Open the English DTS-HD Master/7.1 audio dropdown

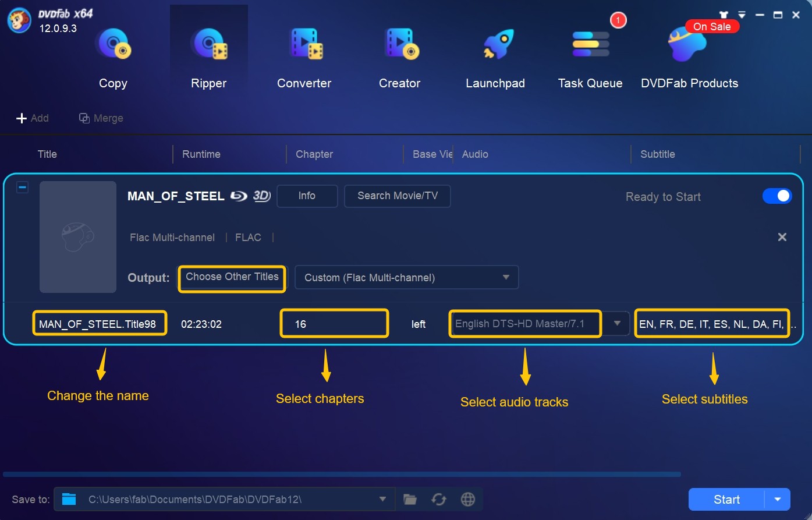tap(617, 324)
